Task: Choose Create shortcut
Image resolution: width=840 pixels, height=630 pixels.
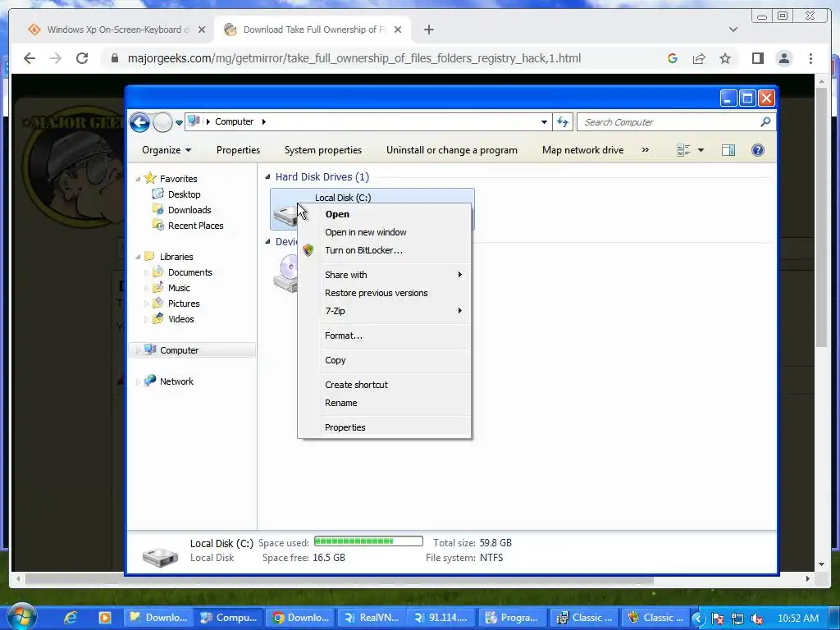Action: [x=385, y=385]
